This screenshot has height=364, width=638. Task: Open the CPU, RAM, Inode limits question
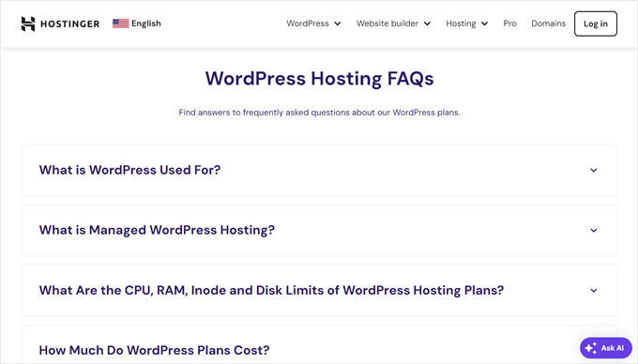[x=319, y=291]
